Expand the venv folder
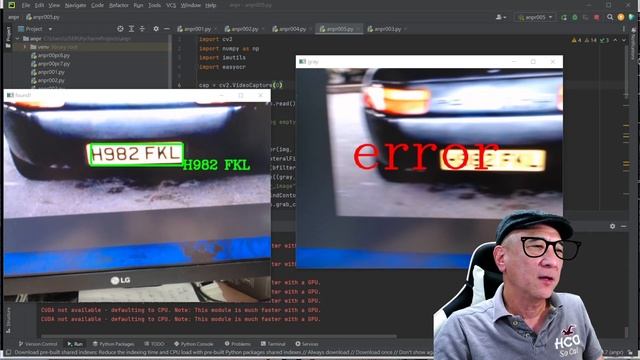 click(x=25, y=47)
